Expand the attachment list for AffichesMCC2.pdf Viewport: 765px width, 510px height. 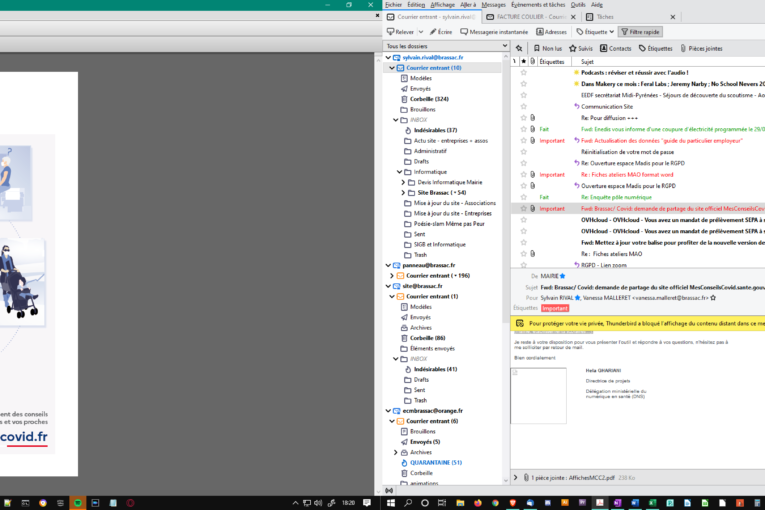pyautogui.click(x=516, y=478)
